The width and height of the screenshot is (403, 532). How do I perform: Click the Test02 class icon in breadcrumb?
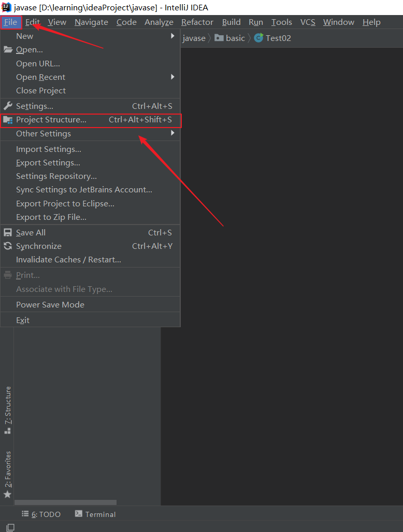click(258, 38)
